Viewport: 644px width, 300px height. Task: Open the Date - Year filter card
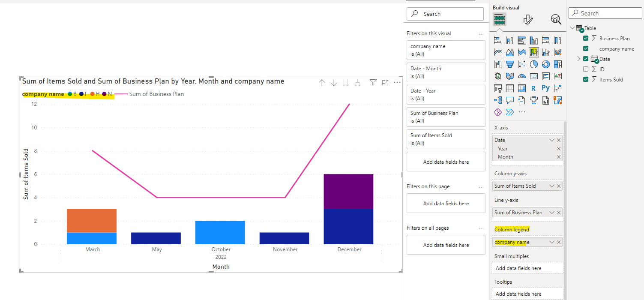coord(446,95)
